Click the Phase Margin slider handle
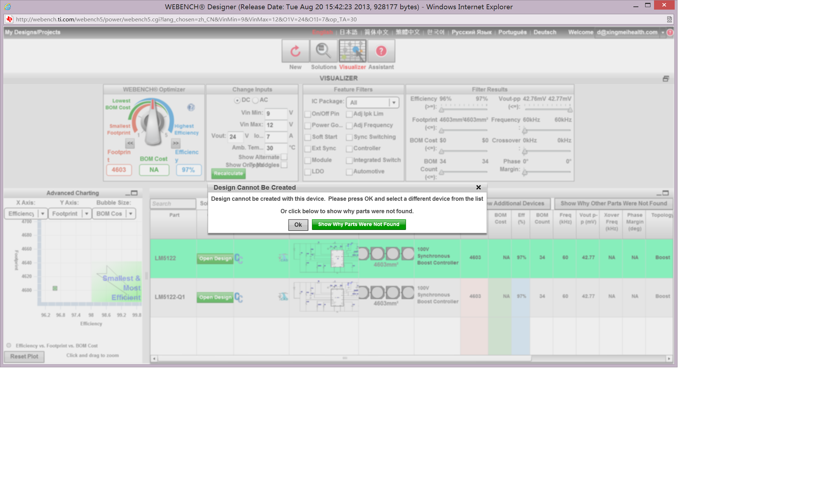The width and height of the screenshot is (826, 504). tap(524, 172)
